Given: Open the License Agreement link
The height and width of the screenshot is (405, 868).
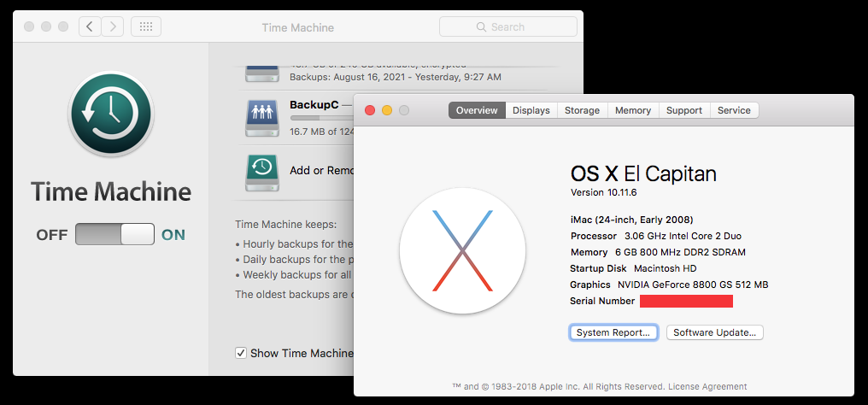Looking at the screenshot, I should click(707, 386).
